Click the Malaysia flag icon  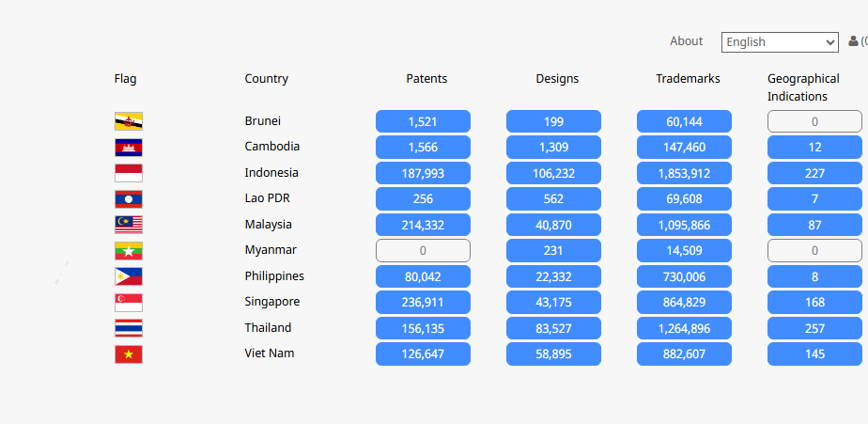point(129,225)
